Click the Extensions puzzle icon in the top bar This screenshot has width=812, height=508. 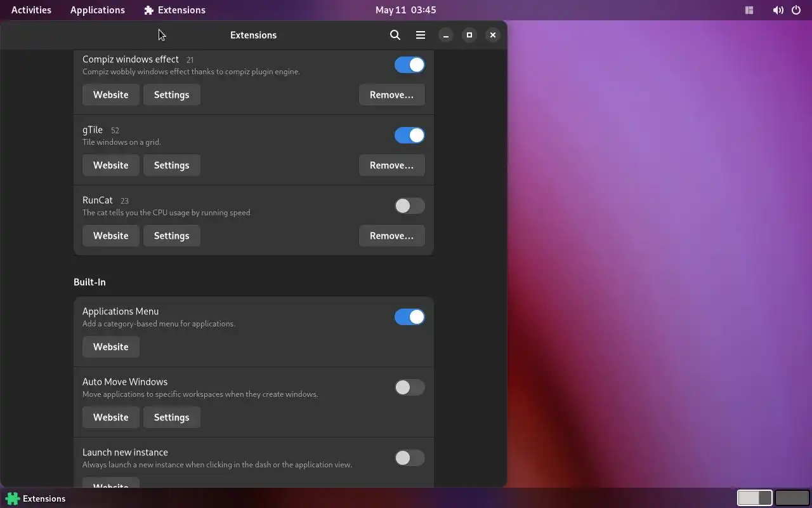click(x=149, y=10)
